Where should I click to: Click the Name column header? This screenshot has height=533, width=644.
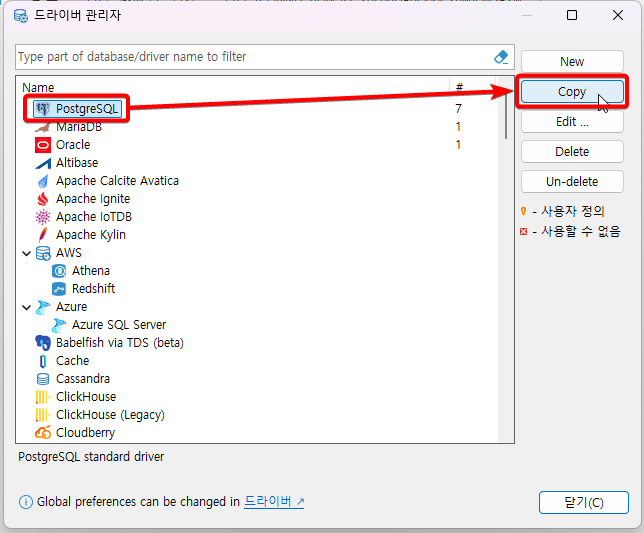coord(38,87)
